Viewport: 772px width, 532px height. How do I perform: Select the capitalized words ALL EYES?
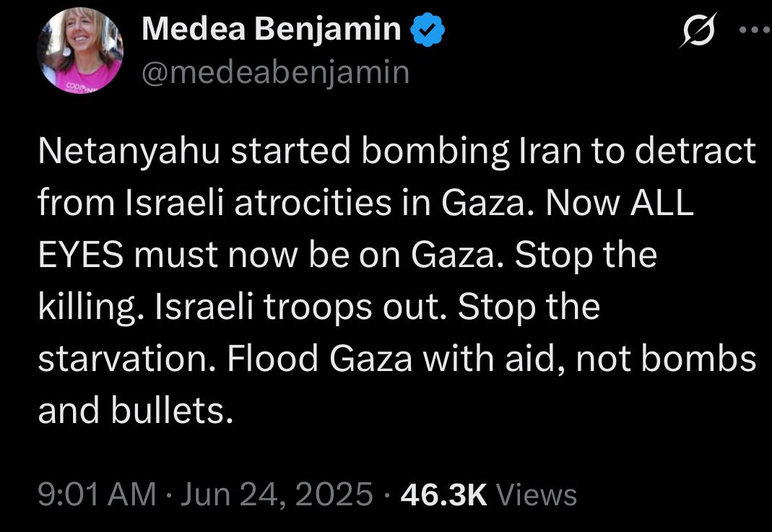[366, 229]
